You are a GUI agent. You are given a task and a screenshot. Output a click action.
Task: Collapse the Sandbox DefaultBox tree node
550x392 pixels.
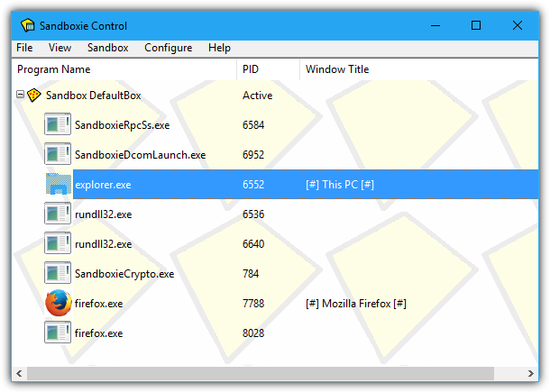click(21, 95)
